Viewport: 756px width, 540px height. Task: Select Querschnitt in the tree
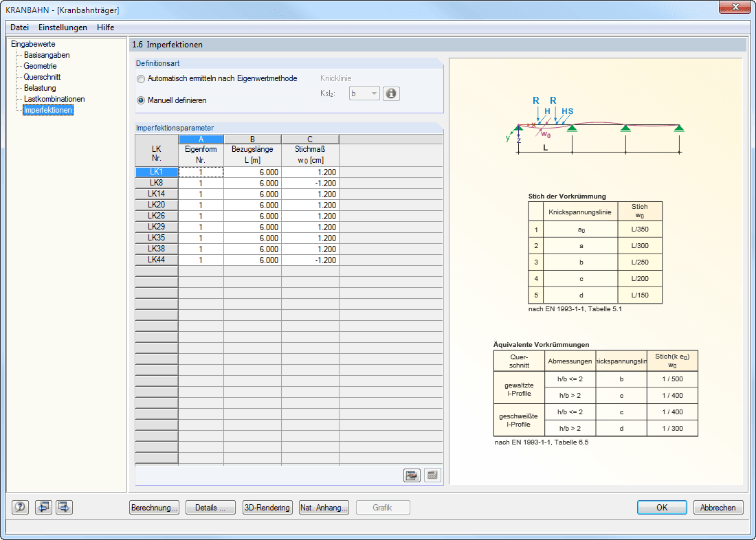pos(43,77)
